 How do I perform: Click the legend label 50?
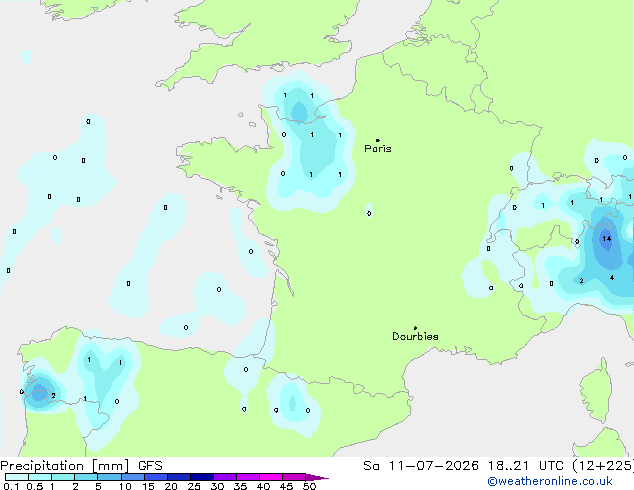(310, 486)
